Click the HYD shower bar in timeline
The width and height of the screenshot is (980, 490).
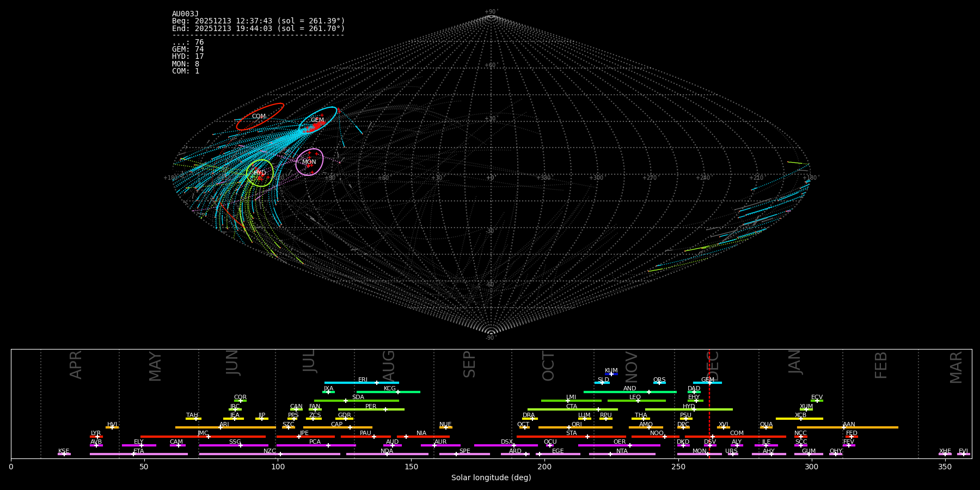(689, 409)
